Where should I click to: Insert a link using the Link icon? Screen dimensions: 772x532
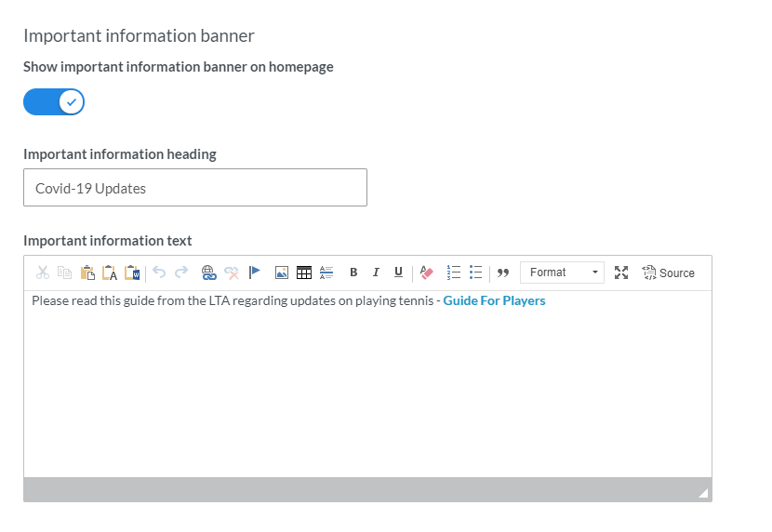[x=208, y=273]
